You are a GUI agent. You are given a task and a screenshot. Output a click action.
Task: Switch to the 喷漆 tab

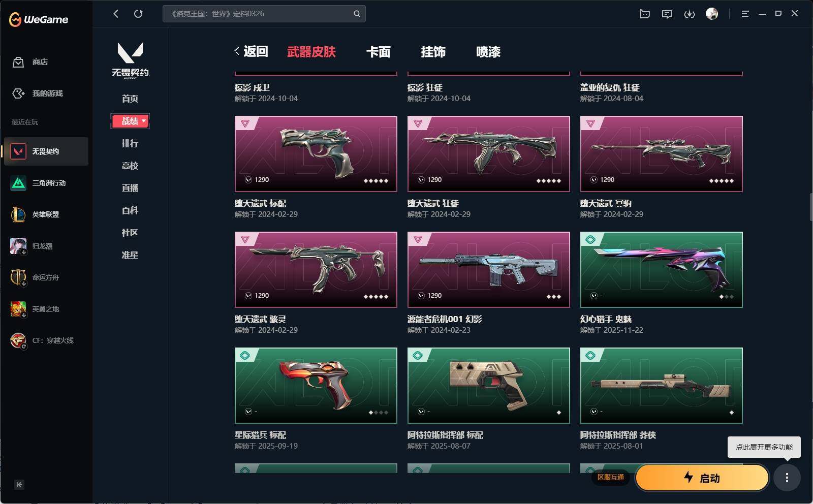coord(488,52)
